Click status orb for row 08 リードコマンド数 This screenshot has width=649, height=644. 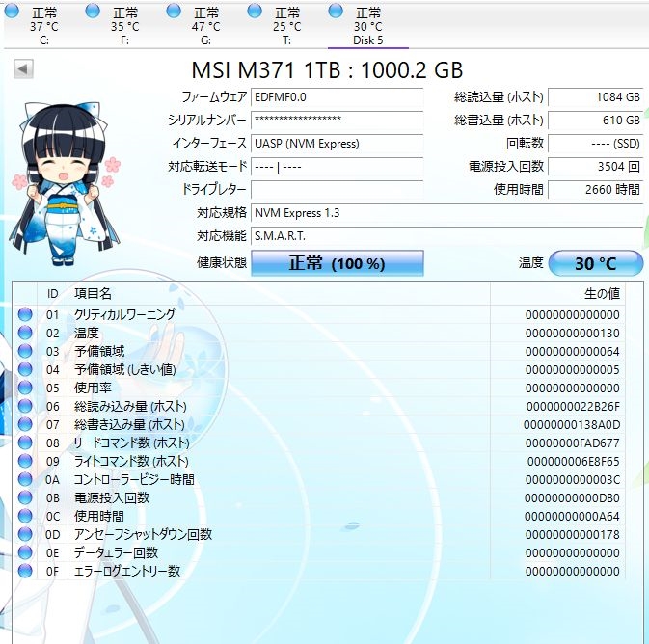[x=25, y=443]
